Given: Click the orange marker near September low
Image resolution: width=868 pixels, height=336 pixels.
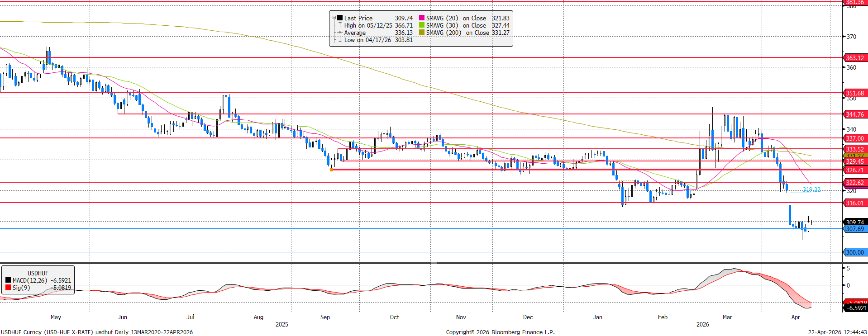Looking at the screenshot, I should (x=332, y=170).
